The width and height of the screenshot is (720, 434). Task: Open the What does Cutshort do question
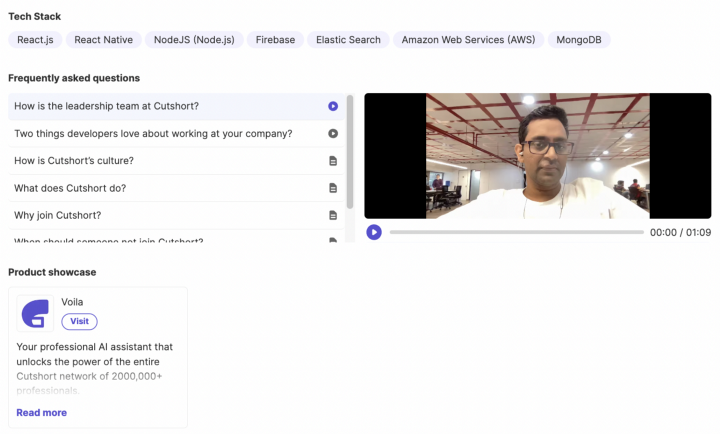tap(176, 188)
